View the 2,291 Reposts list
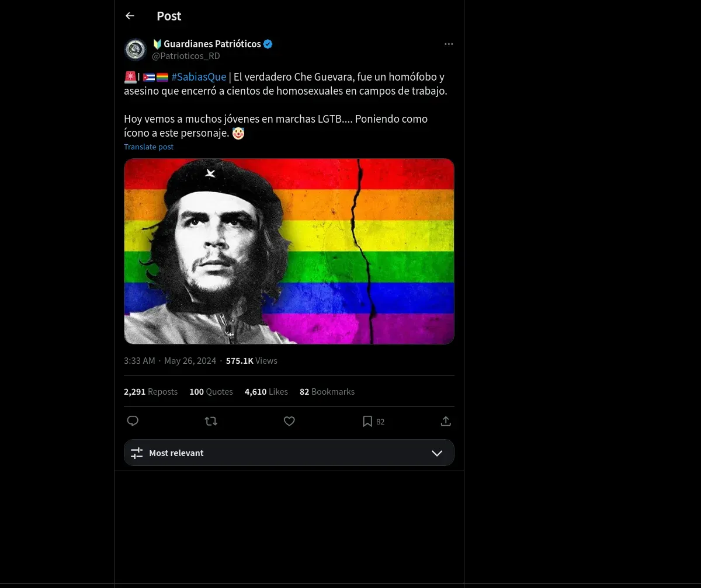The image size is (701, 588). (151, 392)
